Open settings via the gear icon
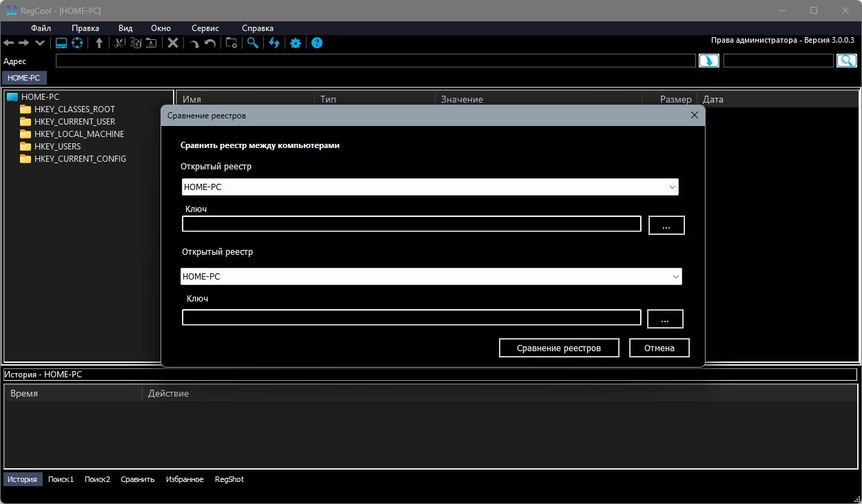The image size is (862, 504). coord(296,43)
